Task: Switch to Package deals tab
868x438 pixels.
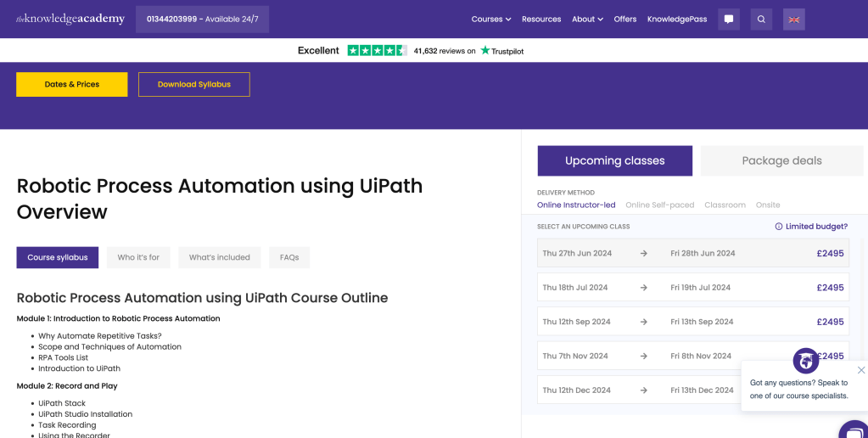Action: tap(781, 160)
